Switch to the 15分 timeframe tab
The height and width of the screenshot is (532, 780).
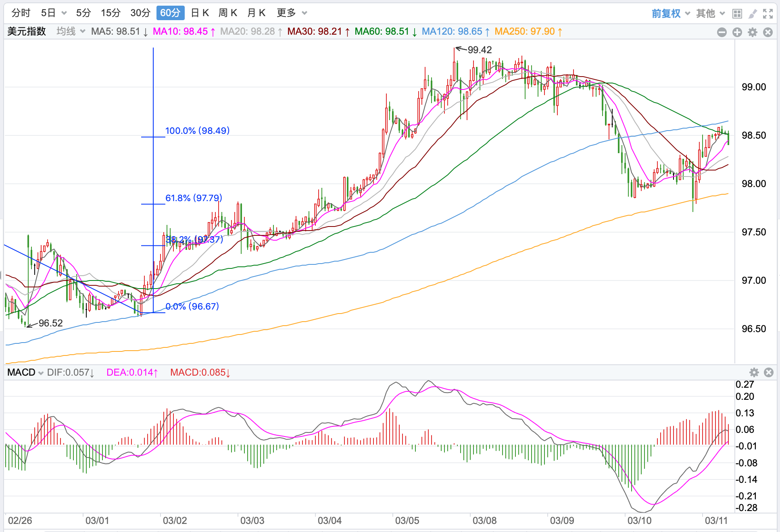(x=111, y=13)
